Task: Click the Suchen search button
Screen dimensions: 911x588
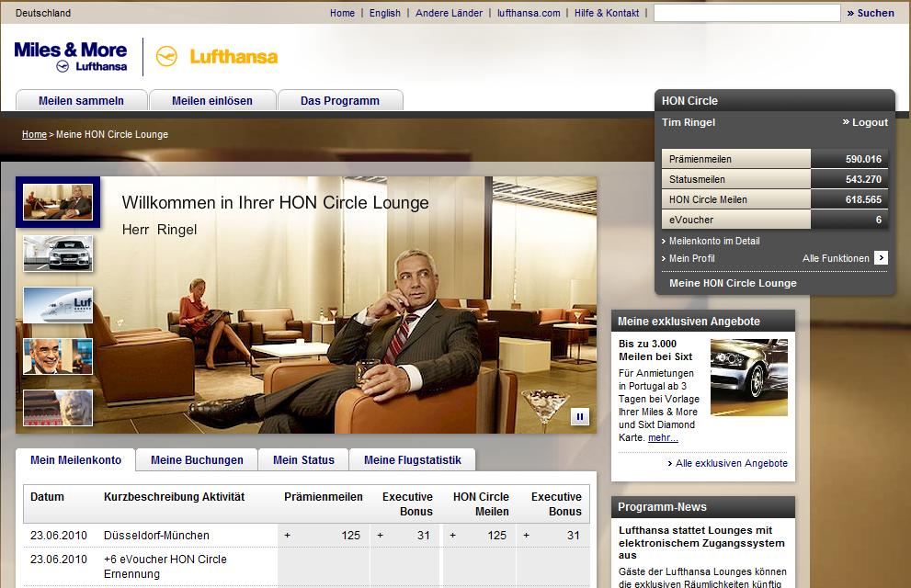Action: tap(871, 13)
